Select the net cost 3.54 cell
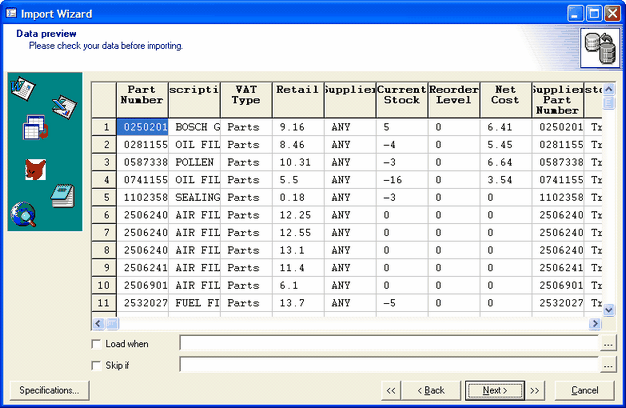 (506, 180)
